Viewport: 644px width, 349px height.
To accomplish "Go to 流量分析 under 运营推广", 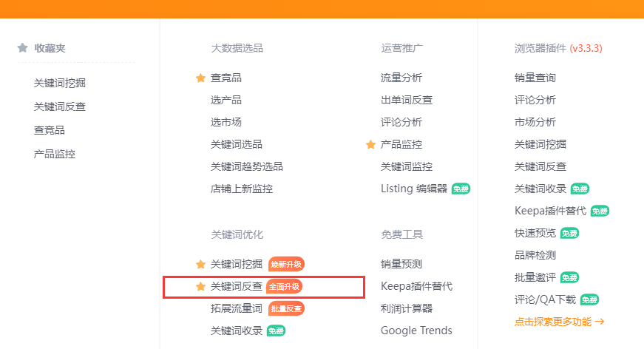I will [401, 78].
